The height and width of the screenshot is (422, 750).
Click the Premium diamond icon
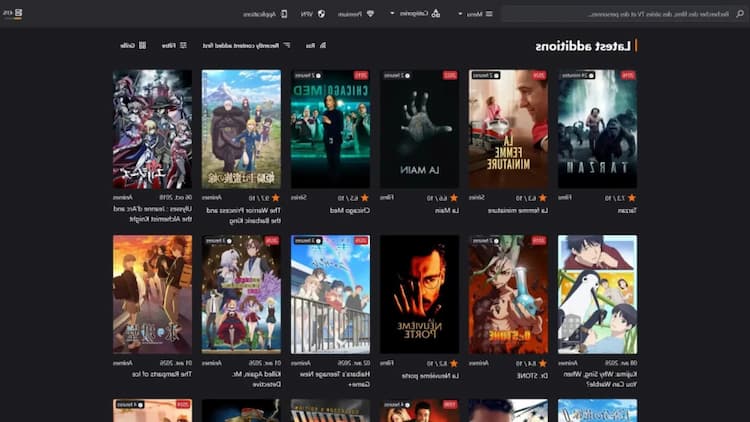370,14
